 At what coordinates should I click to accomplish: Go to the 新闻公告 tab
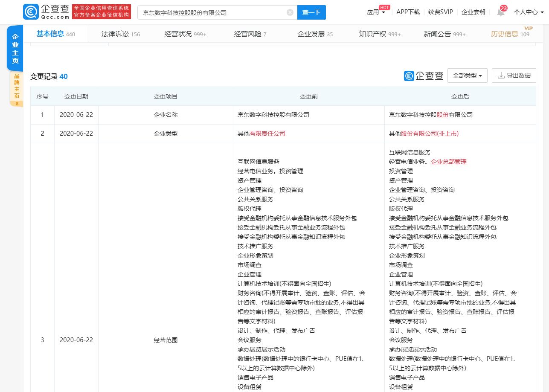(x=444, y=34)
